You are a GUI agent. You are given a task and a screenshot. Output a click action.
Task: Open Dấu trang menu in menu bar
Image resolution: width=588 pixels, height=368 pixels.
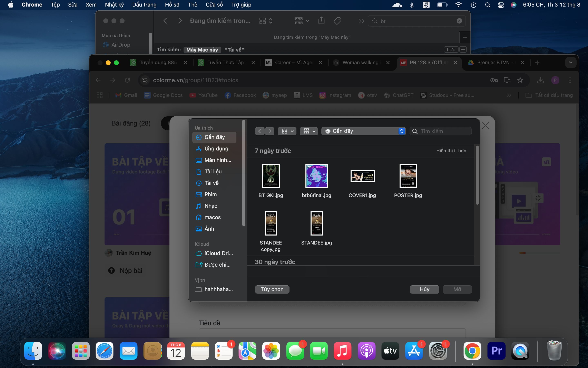(144, 5)
